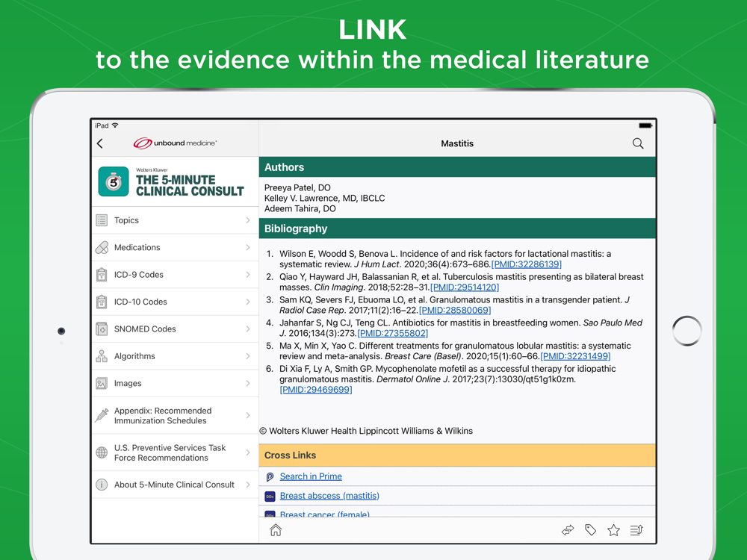
Task: Open the search magnifier in Mastitis header
Action: tap(638, 143)
